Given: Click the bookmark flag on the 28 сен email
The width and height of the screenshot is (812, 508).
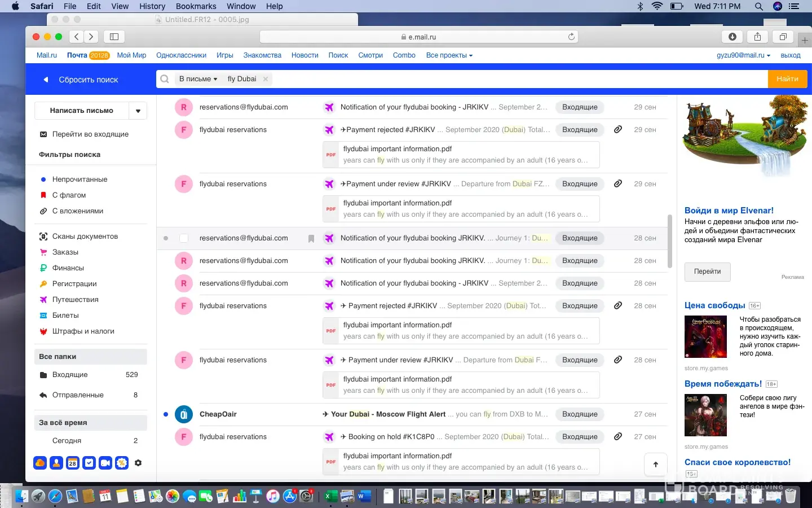Looking at the screenshot, I should click(x=311, y=238).
